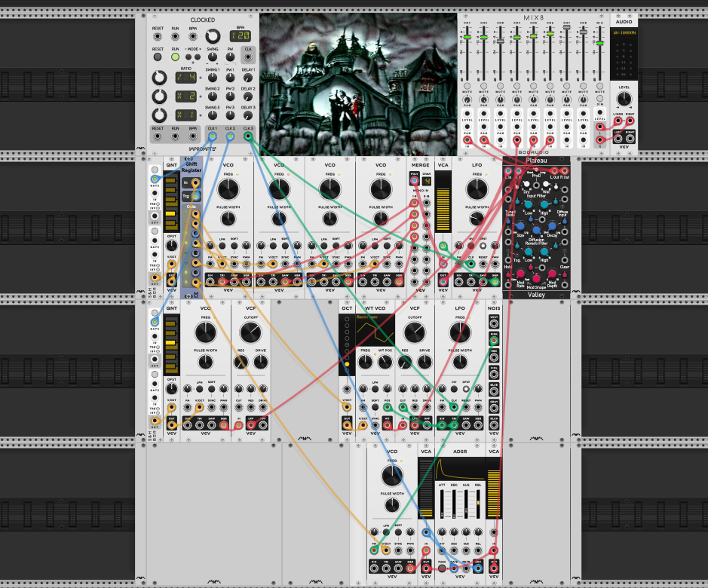Click the RATIO display showing /4

coord(186,77)
